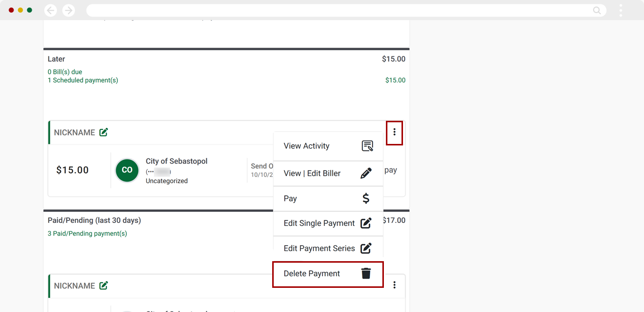Image resolution: width=644 pixels, height=312 pixels.
Task: Open the three-dot menu on the lower NICKNAME card
Action: point(394,285)
